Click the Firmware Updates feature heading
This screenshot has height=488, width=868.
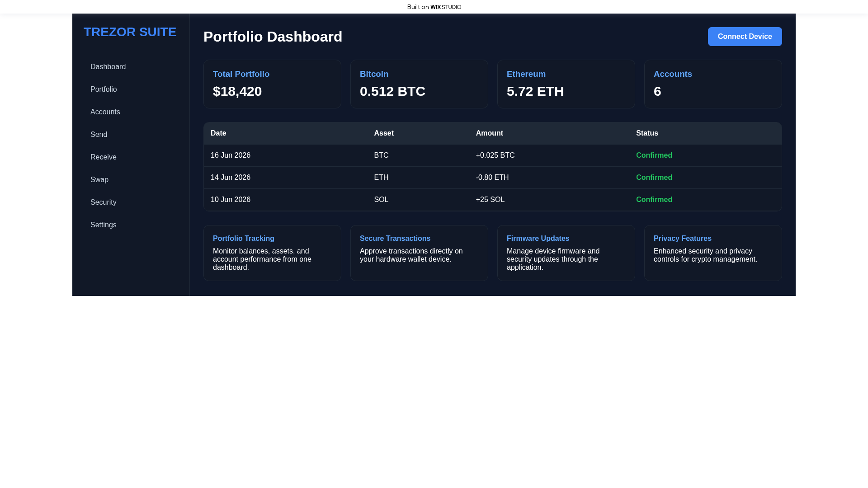[538, 239]
